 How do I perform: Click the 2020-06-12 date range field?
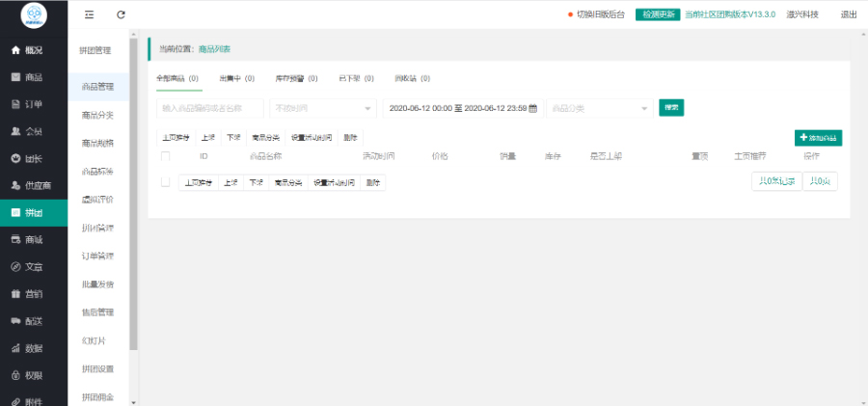click(463, 109)
